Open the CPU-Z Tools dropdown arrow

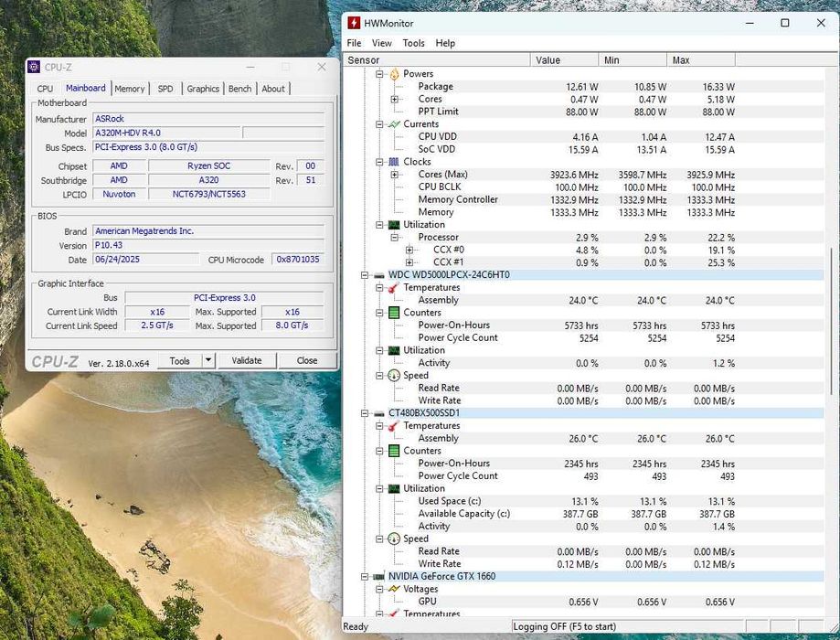(208, 360)
